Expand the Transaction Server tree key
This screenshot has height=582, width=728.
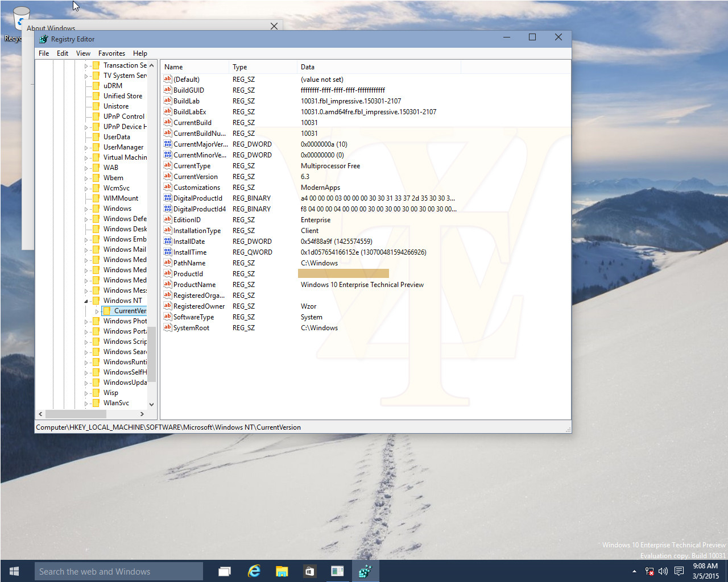point(86,66)
